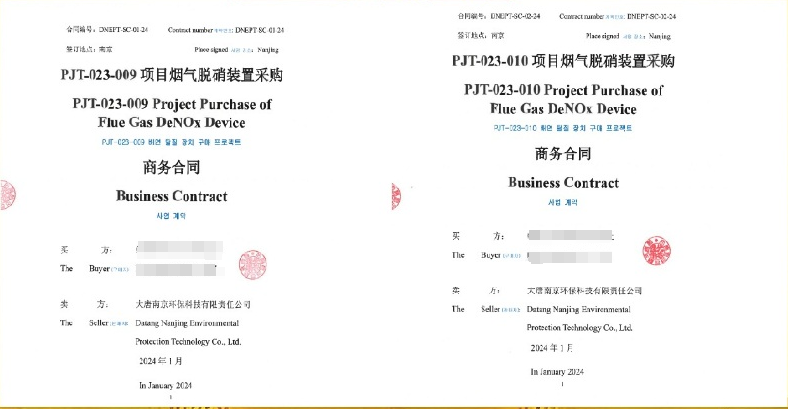The image size is (788, 409).
Task: Click '签订地点: 南京' on the PJT-023-009 page
Action: click(89, 49)
